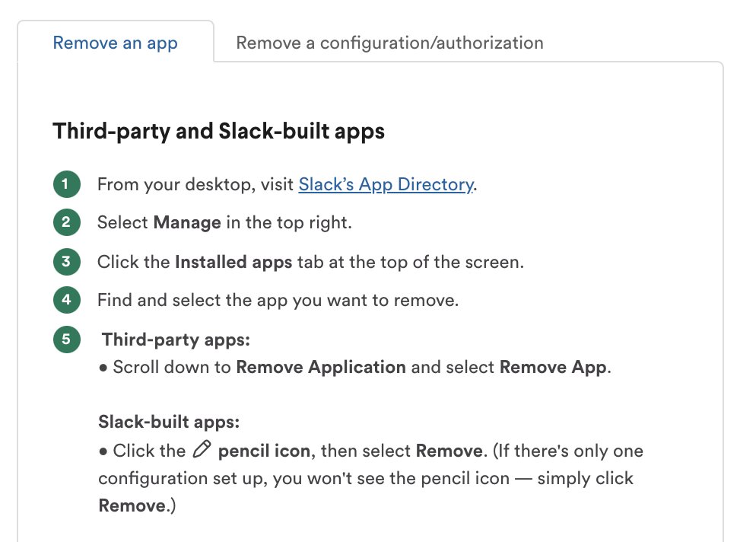Click the 'Remove App' bold text
756x542 pixels.
553,367
